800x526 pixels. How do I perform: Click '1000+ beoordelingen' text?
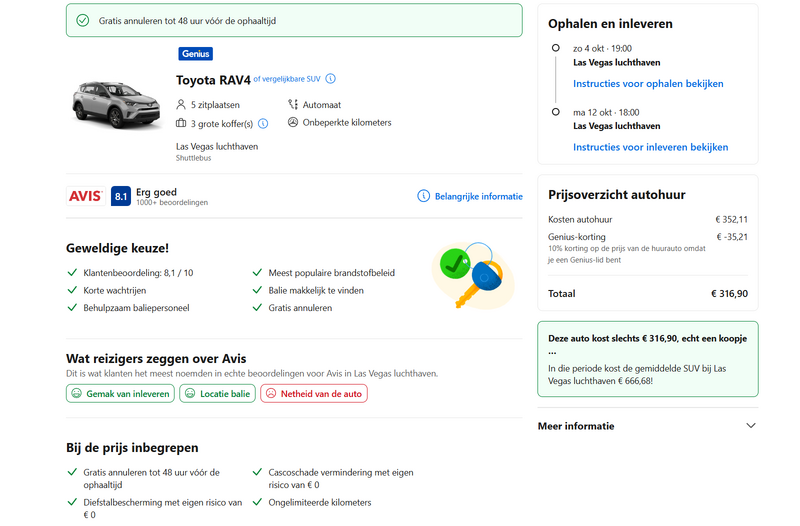point(172,203)
